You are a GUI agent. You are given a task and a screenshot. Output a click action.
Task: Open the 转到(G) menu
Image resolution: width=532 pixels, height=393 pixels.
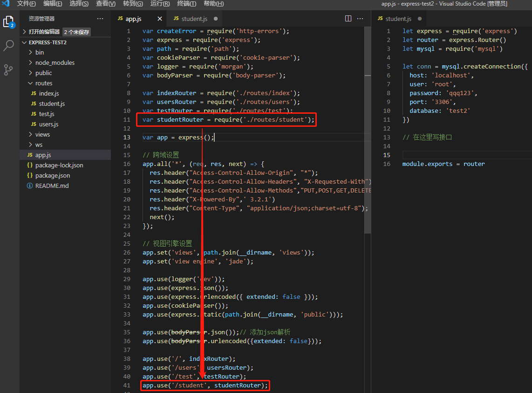pos(133,4)
